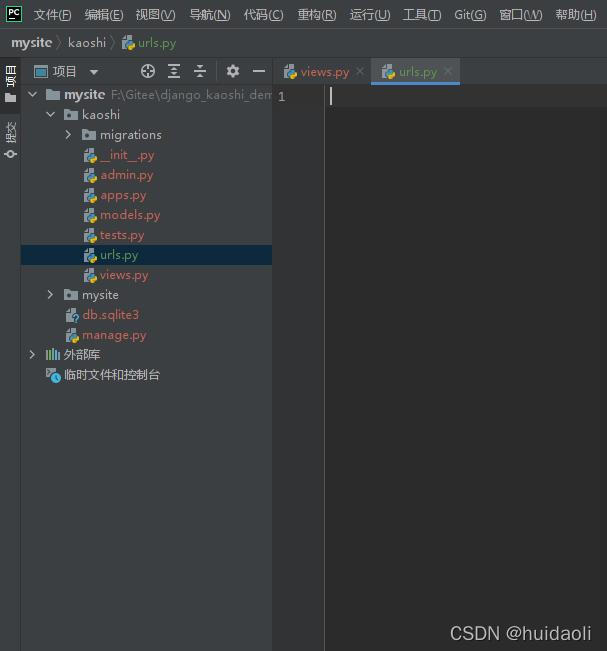The image size is (607, 651).
Task: Click the migrations package folder icon
Action: click(89, 135)
